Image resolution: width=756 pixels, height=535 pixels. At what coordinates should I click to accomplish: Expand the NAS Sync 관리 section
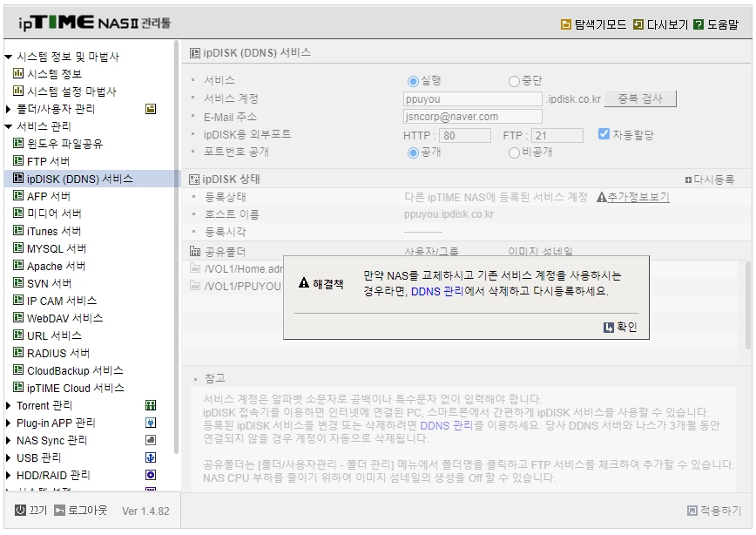point(8,440)
